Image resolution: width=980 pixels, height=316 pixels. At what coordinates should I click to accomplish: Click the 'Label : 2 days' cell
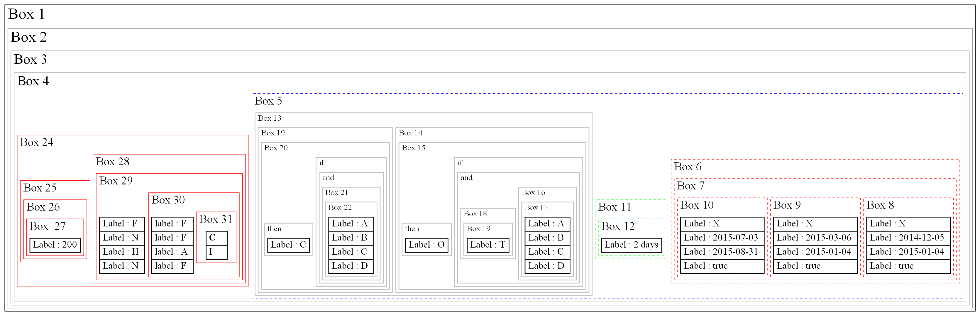(x=632, y=245)
